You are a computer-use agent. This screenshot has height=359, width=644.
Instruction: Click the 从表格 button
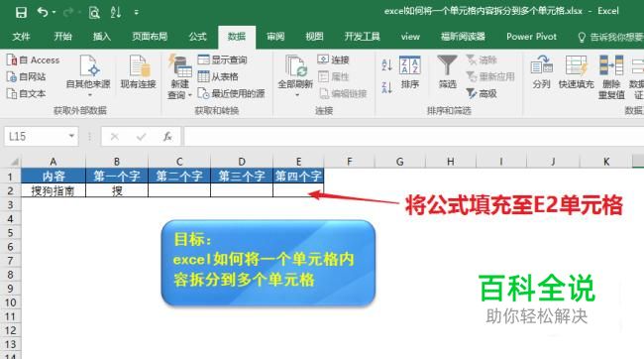(x=218, y=77)
